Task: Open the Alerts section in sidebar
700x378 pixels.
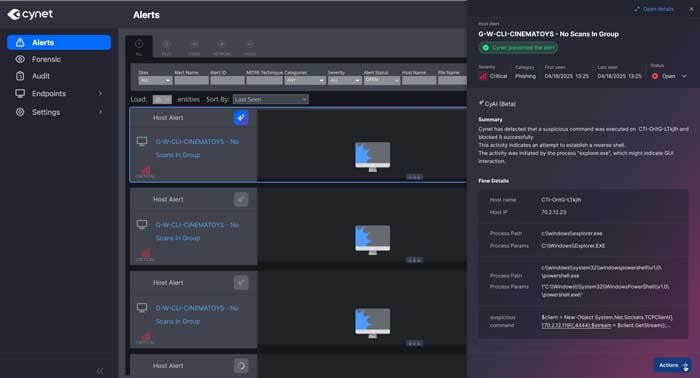Action: coord(58,42)
